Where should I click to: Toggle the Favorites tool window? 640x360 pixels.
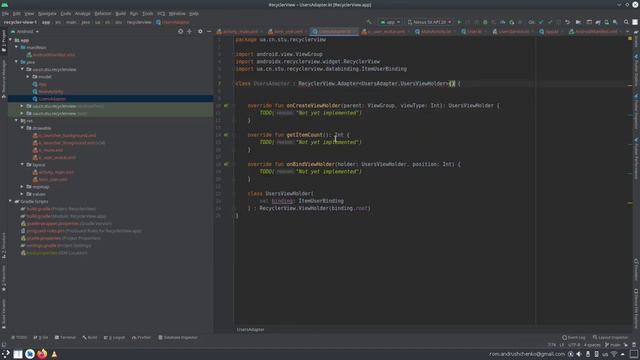[4, 278]
